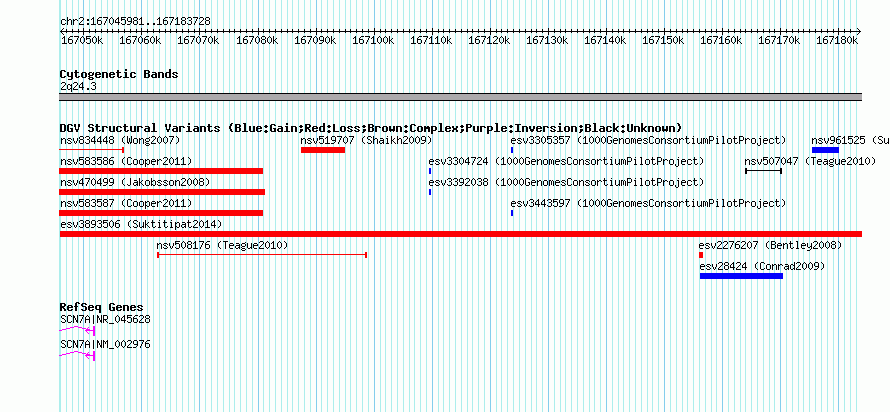The width and height of the screenshot is (890, 412).
Task: Click the 167090k ruler tick label
Action: (315, 41)
